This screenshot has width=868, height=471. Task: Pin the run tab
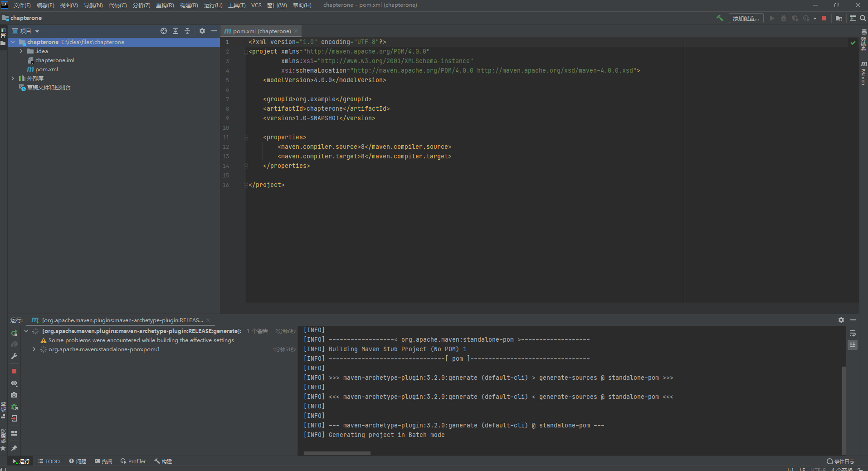point(14,448)
